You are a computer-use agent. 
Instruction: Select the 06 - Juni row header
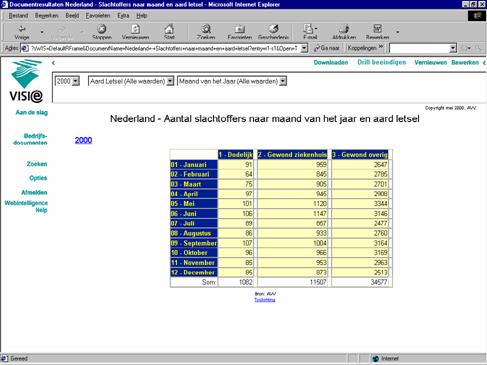pyautogui.click(x=194, y=214)
